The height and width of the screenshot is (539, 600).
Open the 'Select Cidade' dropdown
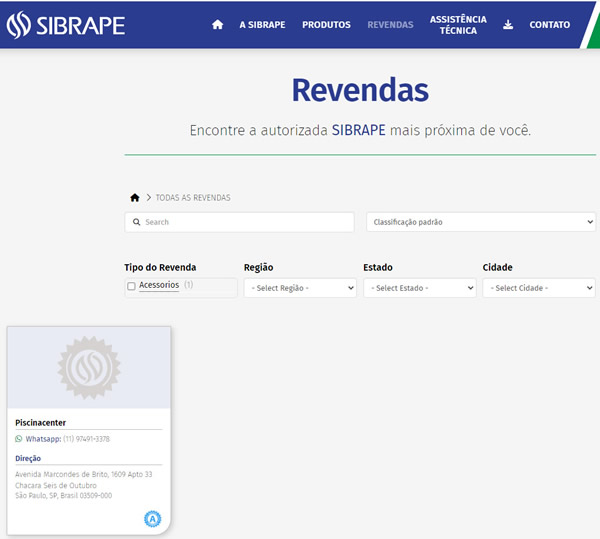pyautogui.click(x=539, y=288)
